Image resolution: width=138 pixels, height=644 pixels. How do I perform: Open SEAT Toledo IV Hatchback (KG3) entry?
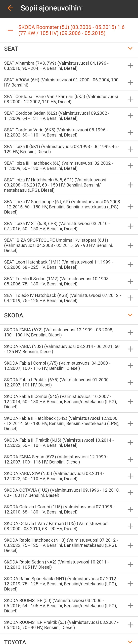69,298
